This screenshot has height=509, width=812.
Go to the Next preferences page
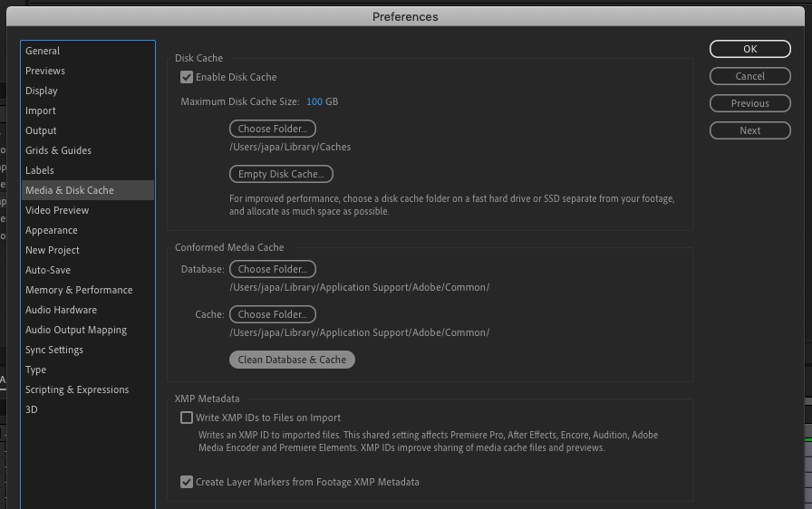coord(749,130)
